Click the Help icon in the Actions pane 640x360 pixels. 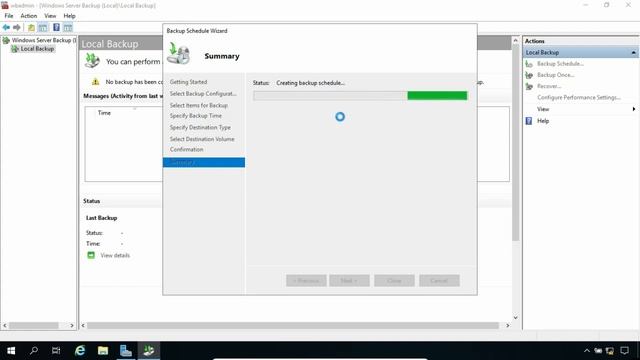[x=529, y=121]
